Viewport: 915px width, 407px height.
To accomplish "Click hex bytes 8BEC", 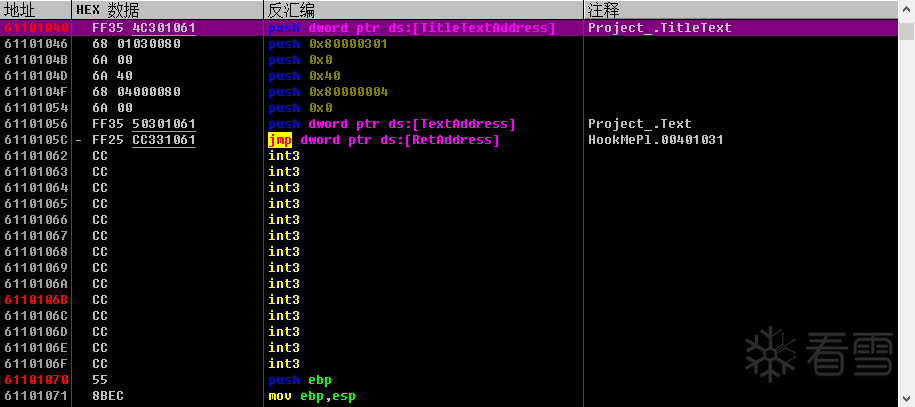I will click(x=108, y=396).
